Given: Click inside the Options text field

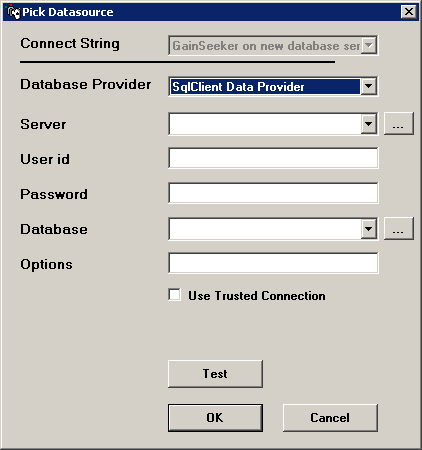Looking at the screenshot, I should 273,263.
